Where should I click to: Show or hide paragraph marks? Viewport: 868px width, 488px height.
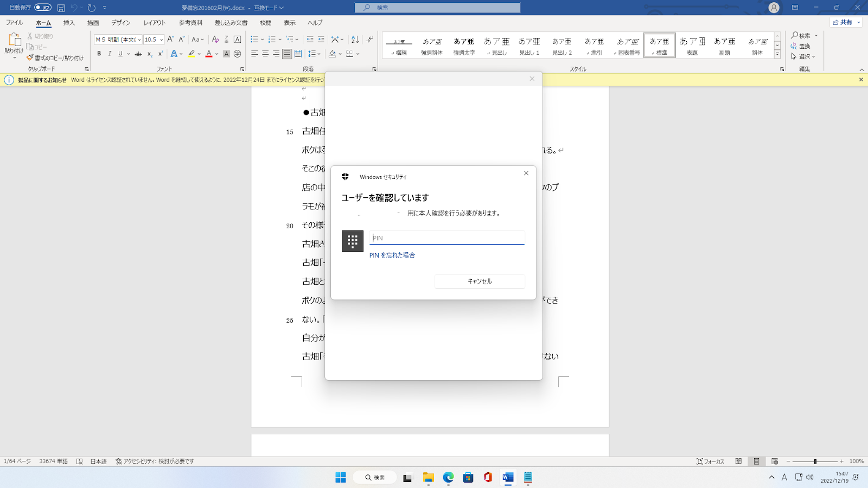(x=369, y=39)
